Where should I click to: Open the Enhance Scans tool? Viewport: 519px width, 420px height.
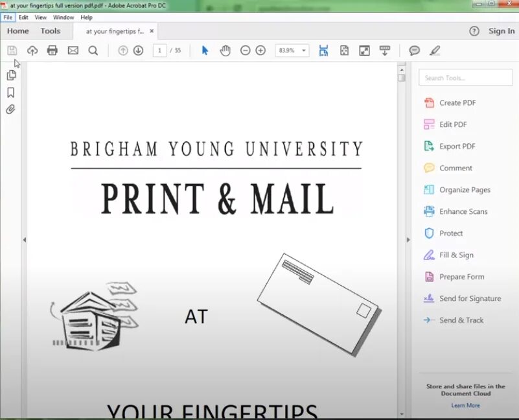[x=456, y=211]
